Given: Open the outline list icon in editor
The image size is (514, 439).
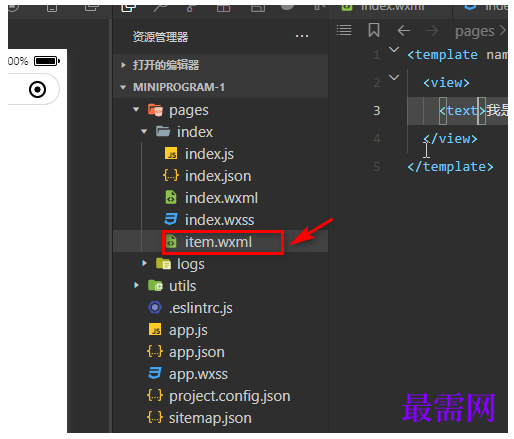Looking at the screenshot, I should pyautogui.click(x=344, y=30).
